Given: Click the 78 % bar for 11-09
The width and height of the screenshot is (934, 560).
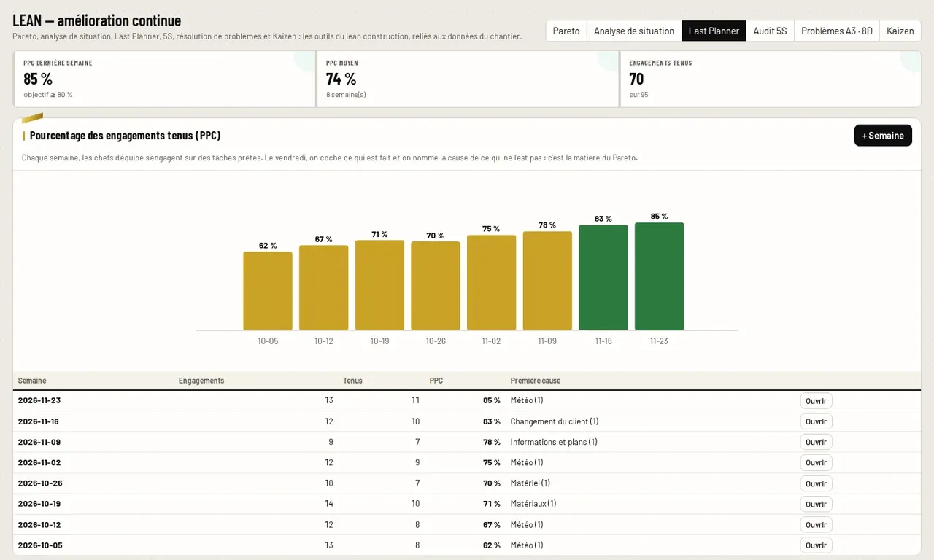Looking at the screenshot, I should pyautogui.click(x=547, y=281).
